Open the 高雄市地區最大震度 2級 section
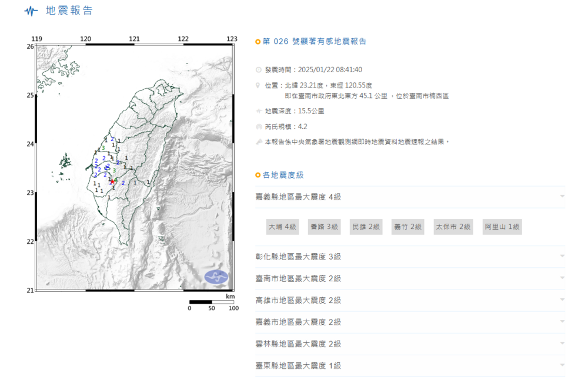588x377 pixels. (x=562, y=300)
